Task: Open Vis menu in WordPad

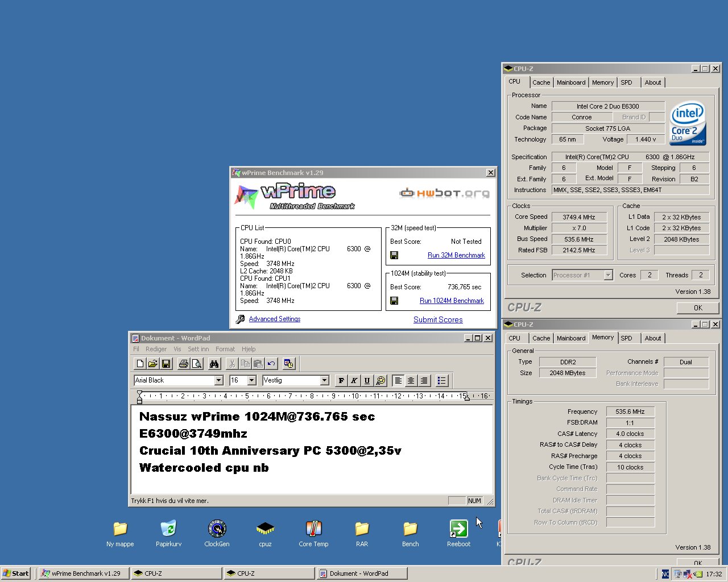Action: 177,349
